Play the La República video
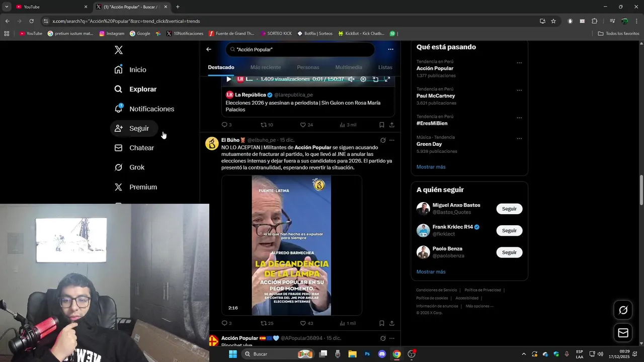This screenshot has height=362, width=644. pos(229,79)
